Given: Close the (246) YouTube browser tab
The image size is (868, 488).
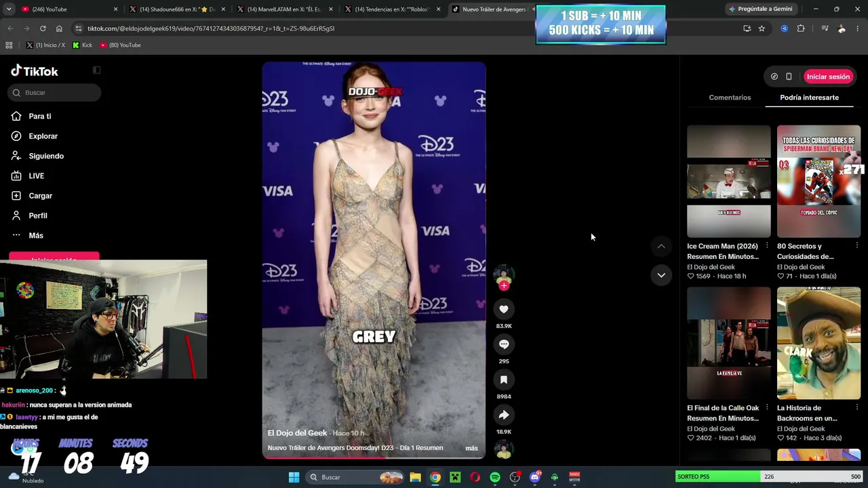Looking at the screenshot, I should click(x=115, y=9).
